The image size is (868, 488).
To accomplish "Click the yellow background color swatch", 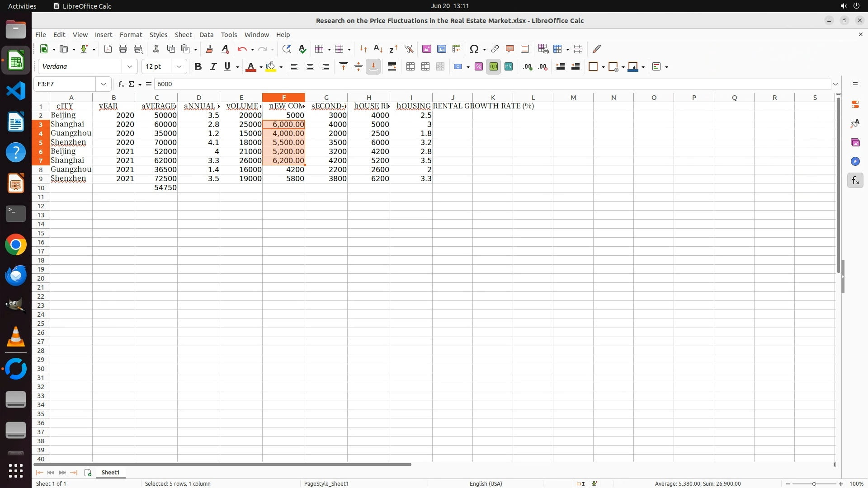I will (270, 67).
